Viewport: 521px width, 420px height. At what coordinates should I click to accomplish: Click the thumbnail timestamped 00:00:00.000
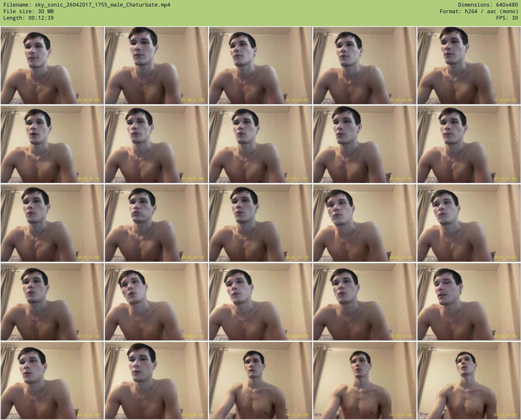point(52,66)
